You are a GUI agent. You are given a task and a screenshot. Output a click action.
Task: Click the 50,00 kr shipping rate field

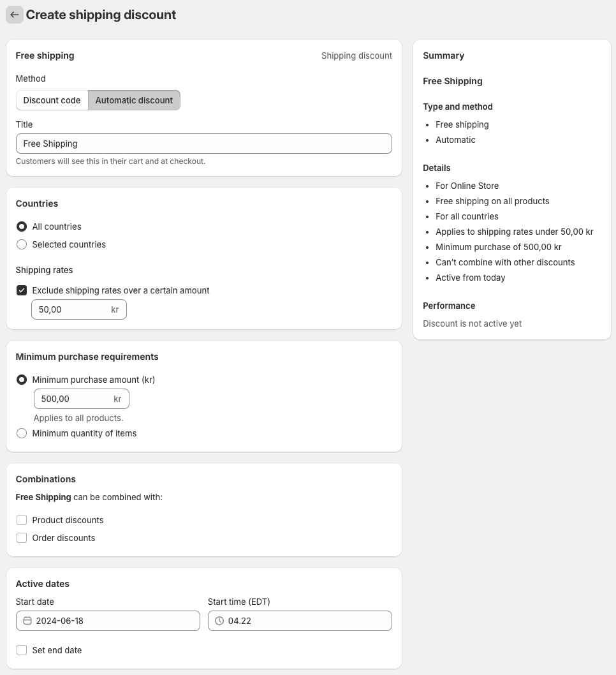coord(79,309)
